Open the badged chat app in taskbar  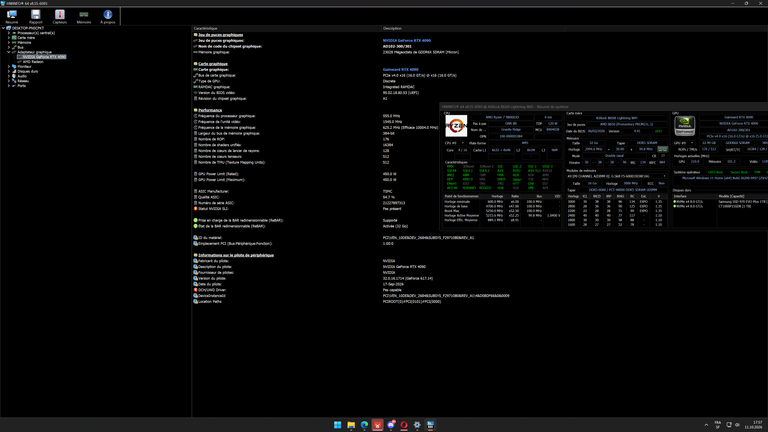[x=390, y=425]
